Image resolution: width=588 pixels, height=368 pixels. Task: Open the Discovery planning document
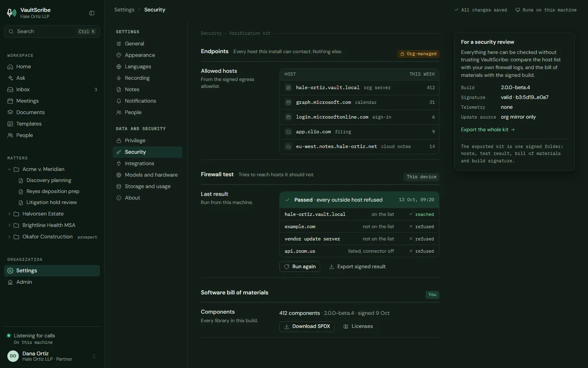[58, 180]
